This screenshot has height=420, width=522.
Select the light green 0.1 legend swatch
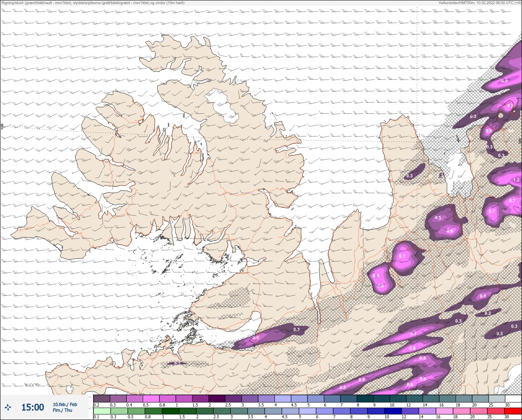102,411
